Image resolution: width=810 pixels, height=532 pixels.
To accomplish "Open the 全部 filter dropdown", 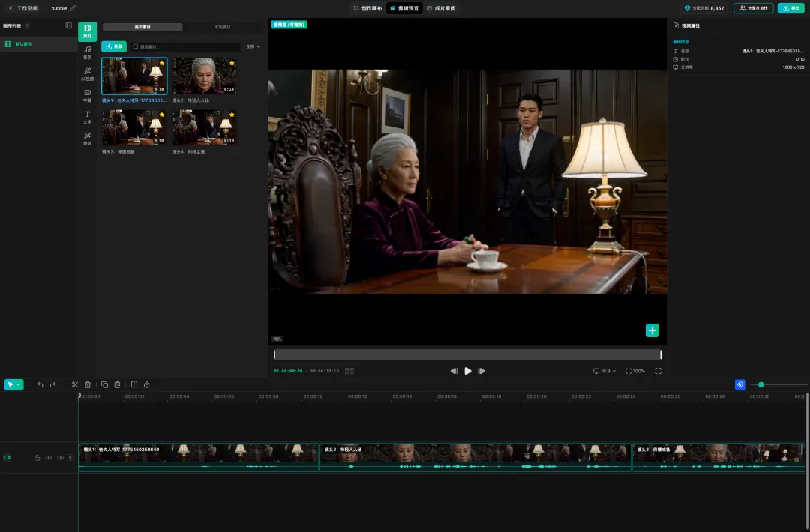I will (x=253, y=46).
